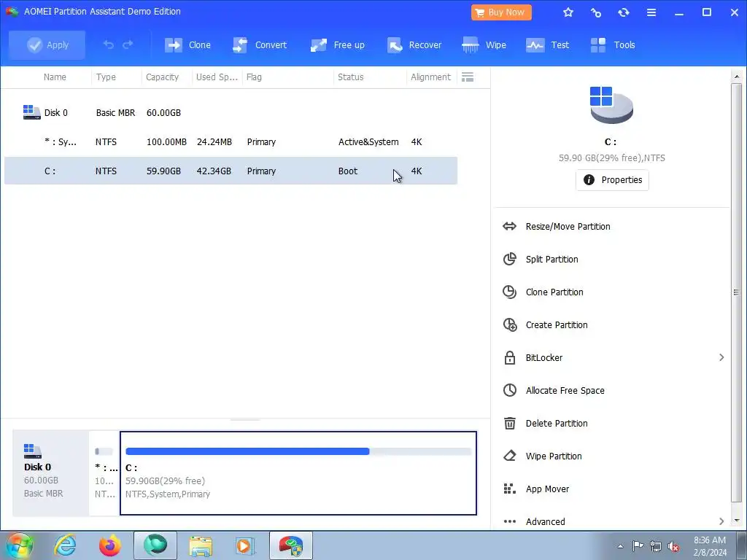Image resolution: width=747 pixels, height=560 pixels.
Task: Open Properties of the C: partition
Action: point(612,180)
